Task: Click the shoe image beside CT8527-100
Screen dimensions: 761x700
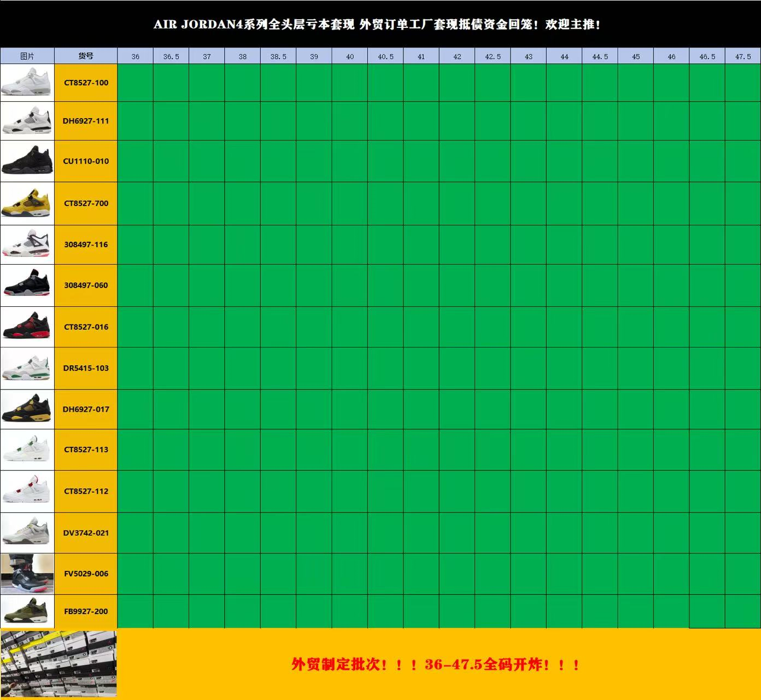Action: pyautogui.click(x=27, y=83)
